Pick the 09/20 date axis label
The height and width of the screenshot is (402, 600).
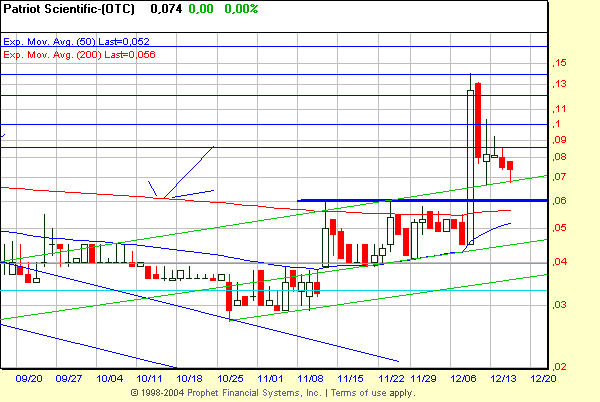(29, 379)
